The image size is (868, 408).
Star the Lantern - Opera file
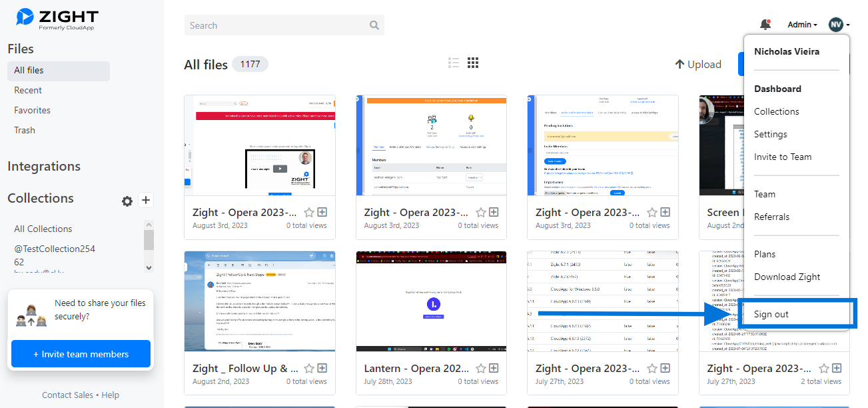pos(481,368)
